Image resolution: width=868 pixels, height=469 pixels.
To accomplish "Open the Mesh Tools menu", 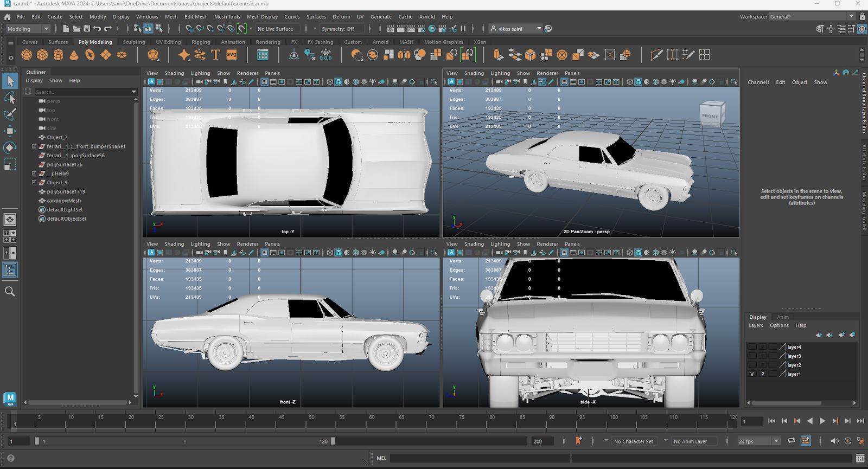I will point(227,17).
